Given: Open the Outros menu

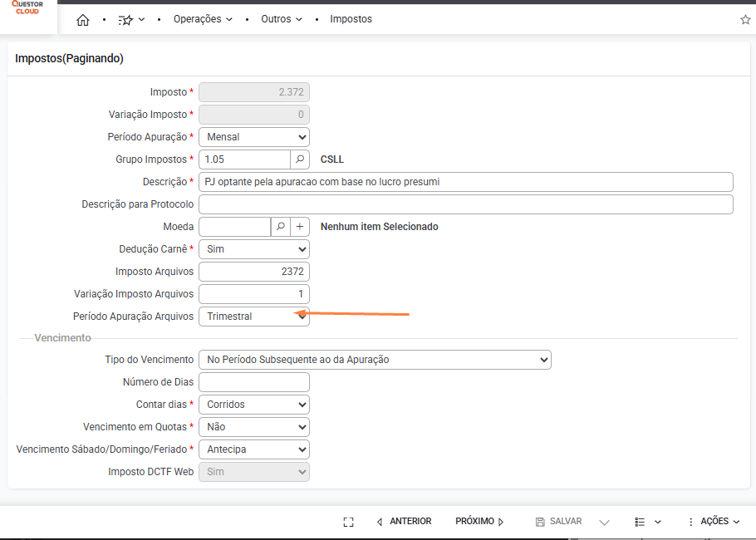Looking at the screenshot, I should (282, 19).
